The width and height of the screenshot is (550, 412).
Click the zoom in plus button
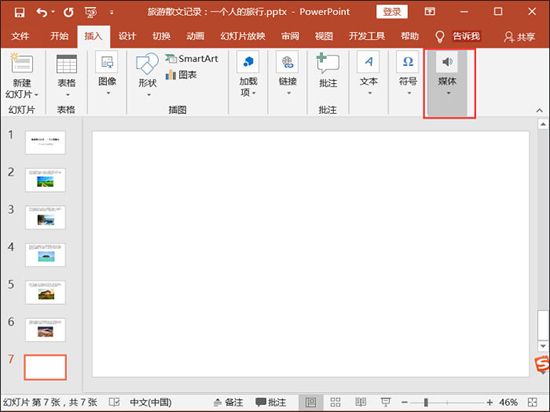click(490, 402)
